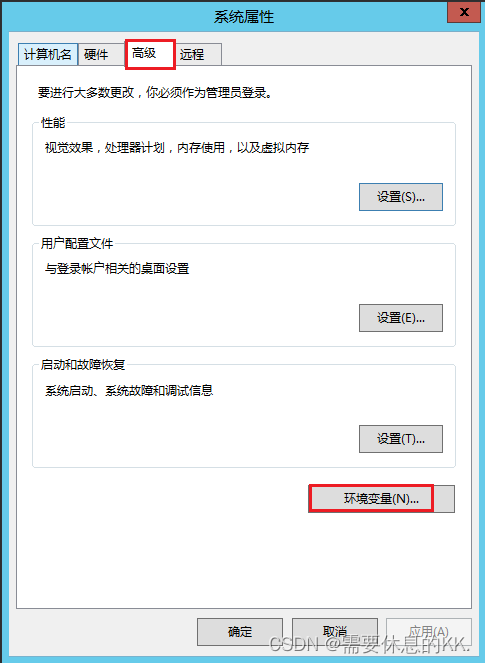This screenshot has width=485, height=663.
Task: Go to the 远程 tab
Action: click(x=198, y=55)
